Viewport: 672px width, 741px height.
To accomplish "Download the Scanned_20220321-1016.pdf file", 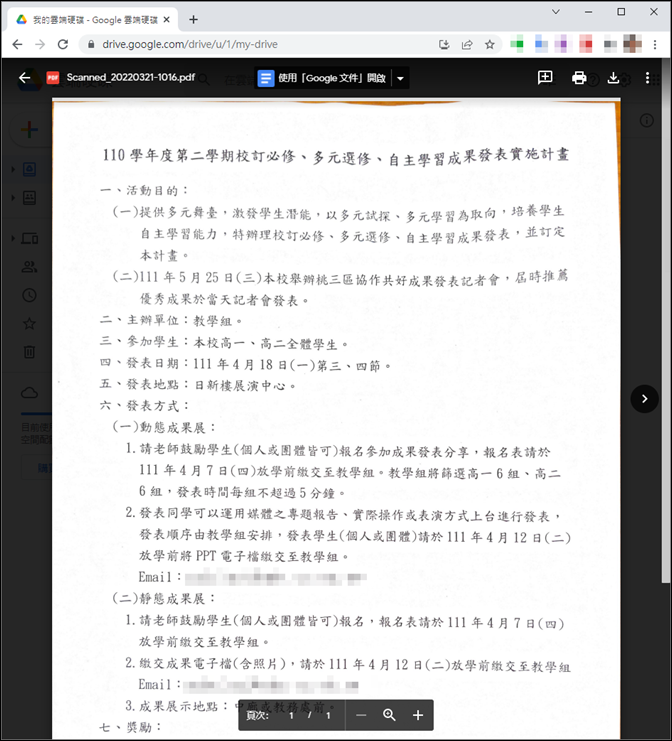I will tap(613, 78).
